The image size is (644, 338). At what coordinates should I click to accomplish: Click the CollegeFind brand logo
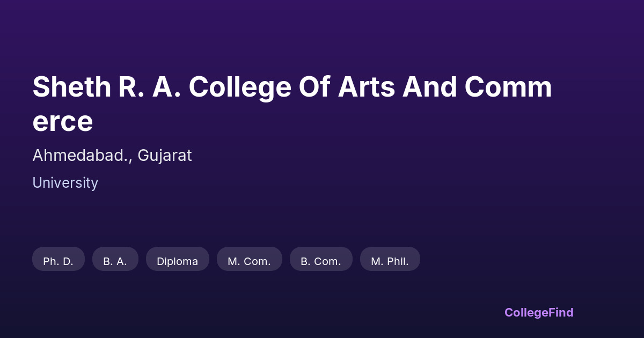538,312
